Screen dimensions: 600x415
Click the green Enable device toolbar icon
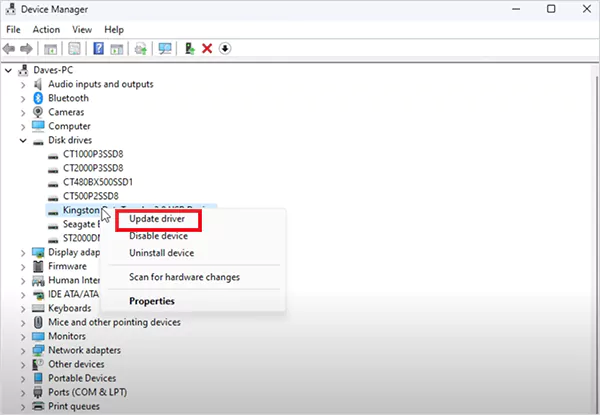pyautogui.click(x=189, y=49)
